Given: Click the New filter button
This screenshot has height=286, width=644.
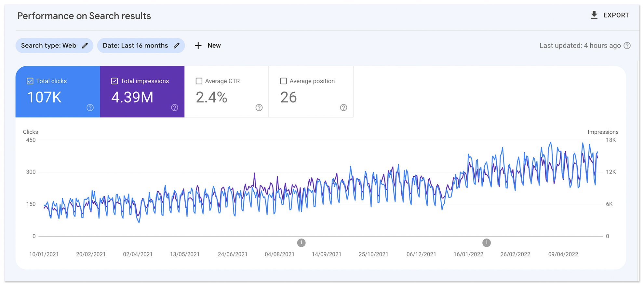Looking at the screenshot, I should (208, 46).
